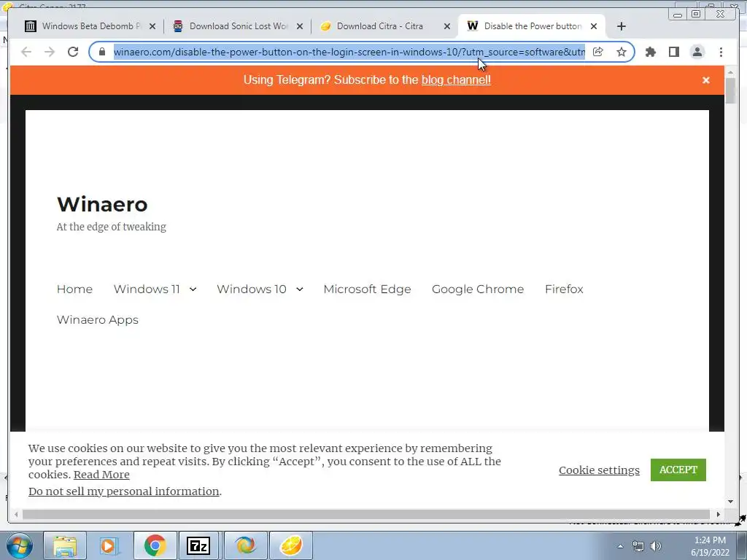The image size is (747, 560).
Task: Click the horizontal scroll left arrow
Action: point(16,514)
